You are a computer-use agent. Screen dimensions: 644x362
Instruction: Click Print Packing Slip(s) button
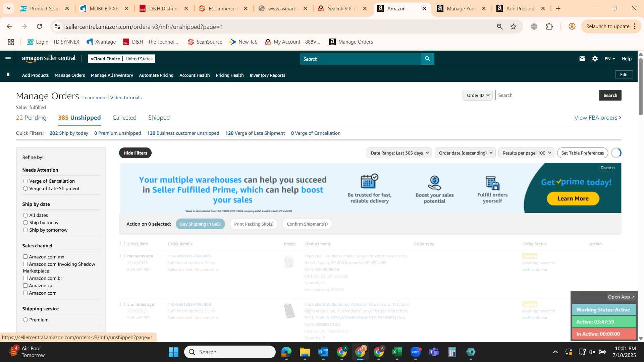coord(254,224)
